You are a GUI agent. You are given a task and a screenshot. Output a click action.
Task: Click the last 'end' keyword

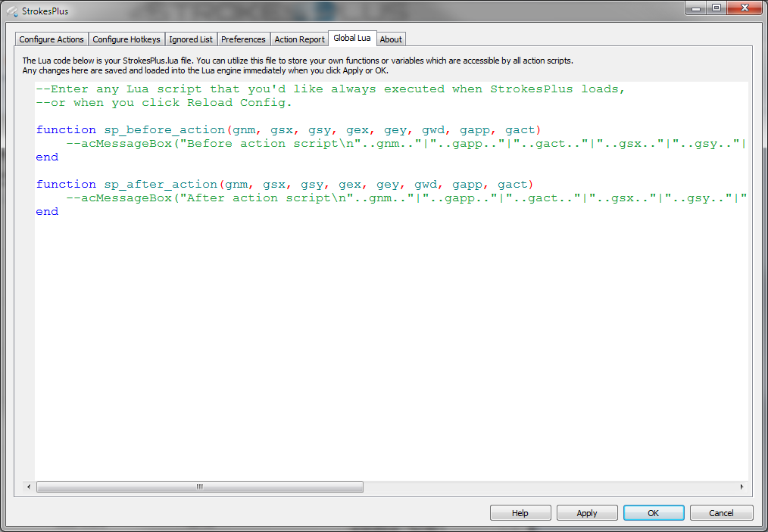point(47,211)
